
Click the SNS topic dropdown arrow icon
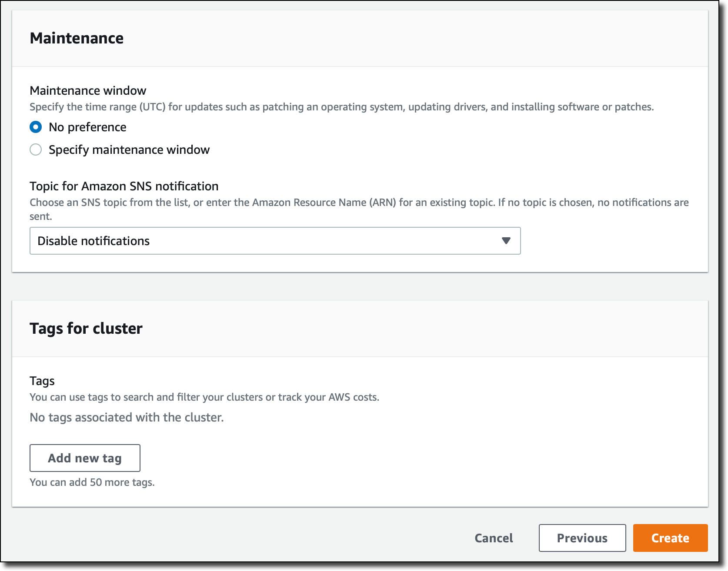pyautogui.click(x=506, y=241)
